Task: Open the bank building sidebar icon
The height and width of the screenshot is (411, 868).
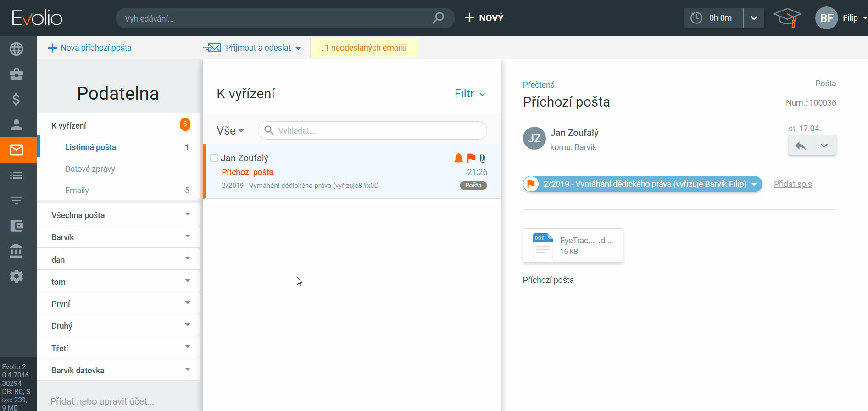Action: pos(17,251)
